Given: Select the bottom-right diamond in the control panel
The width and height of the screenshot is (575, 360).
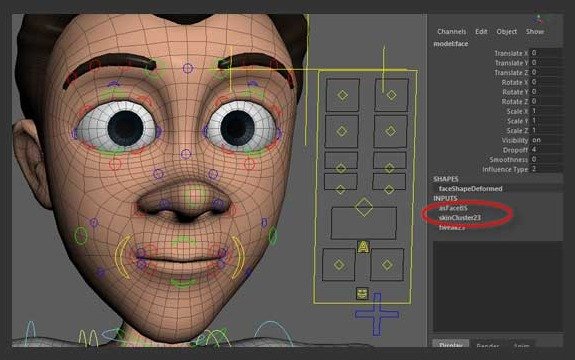Looking at the screenshot, I should pyautogui.click(x=387, y=265).
